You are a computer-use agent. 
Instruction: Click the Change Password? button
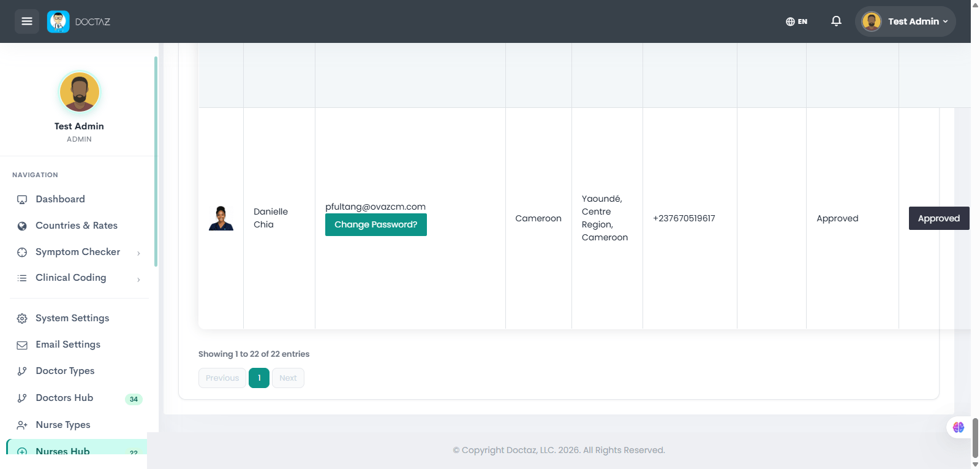376,224
